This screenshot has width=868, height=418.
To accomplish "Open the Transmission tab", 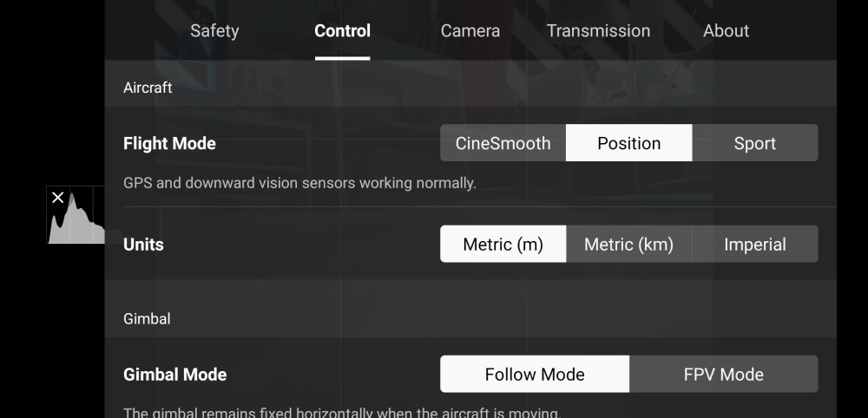I will [598, 30].
